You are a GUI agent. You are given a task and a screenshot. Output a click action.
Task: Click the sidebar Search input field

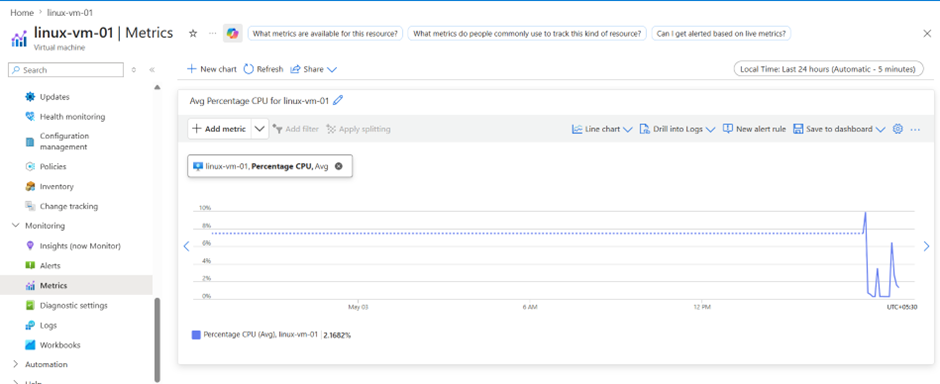point(66,70)
